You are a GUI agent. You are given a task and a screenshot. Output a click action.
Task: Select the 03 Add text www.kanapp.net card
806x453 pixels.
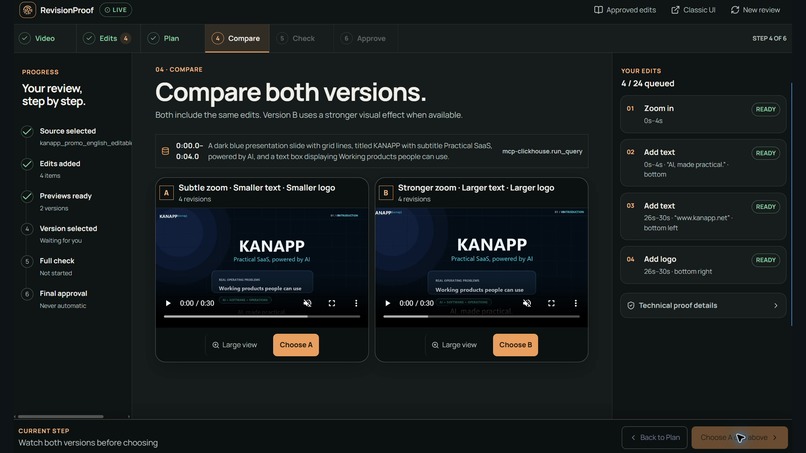pos(703,216)
